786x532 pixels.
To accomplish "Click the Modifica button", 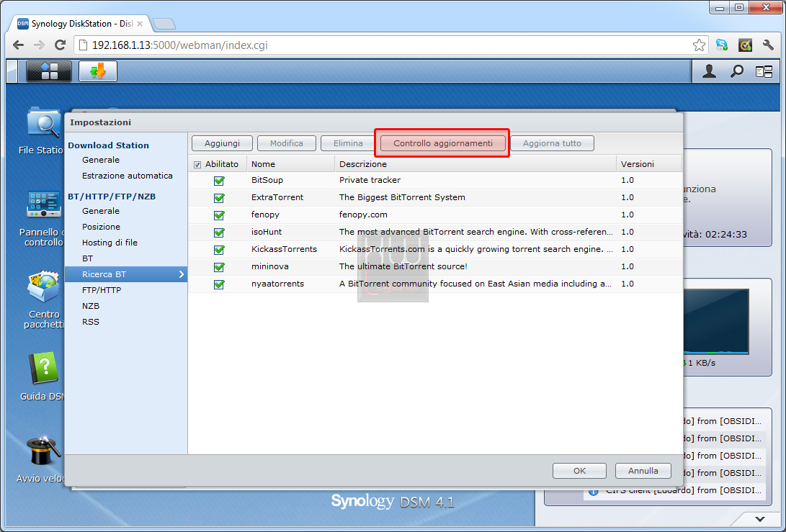I will [287, 143].
